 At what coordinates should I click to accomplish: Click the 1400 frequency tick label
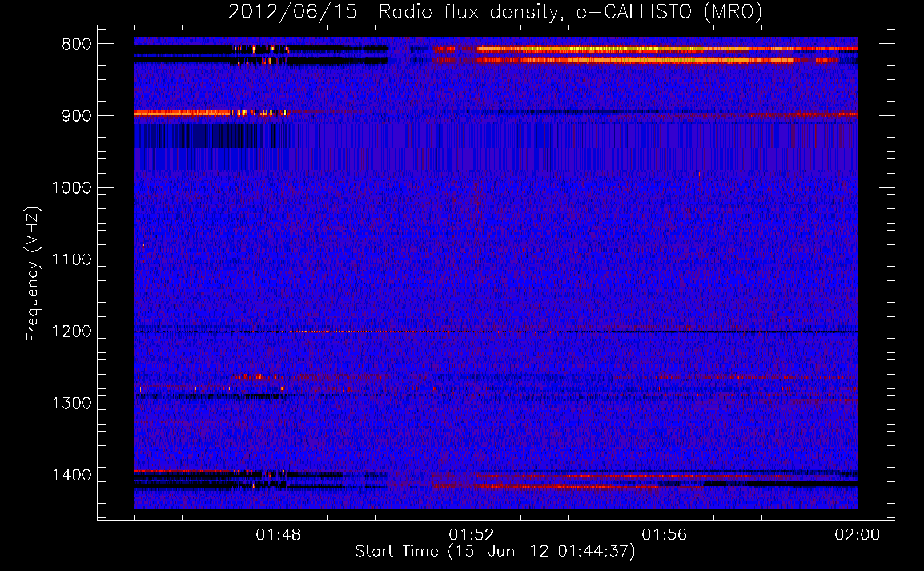72,475
